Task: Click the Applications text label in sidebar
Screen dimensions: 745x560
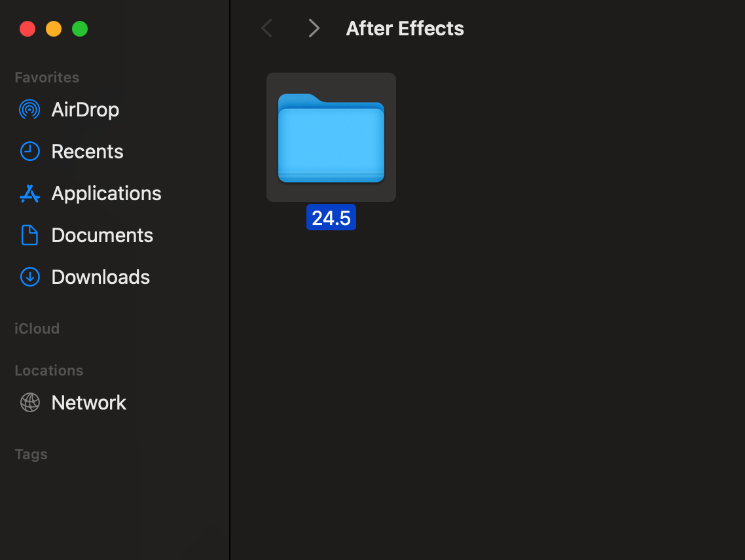Action: [x=107, y=193]
